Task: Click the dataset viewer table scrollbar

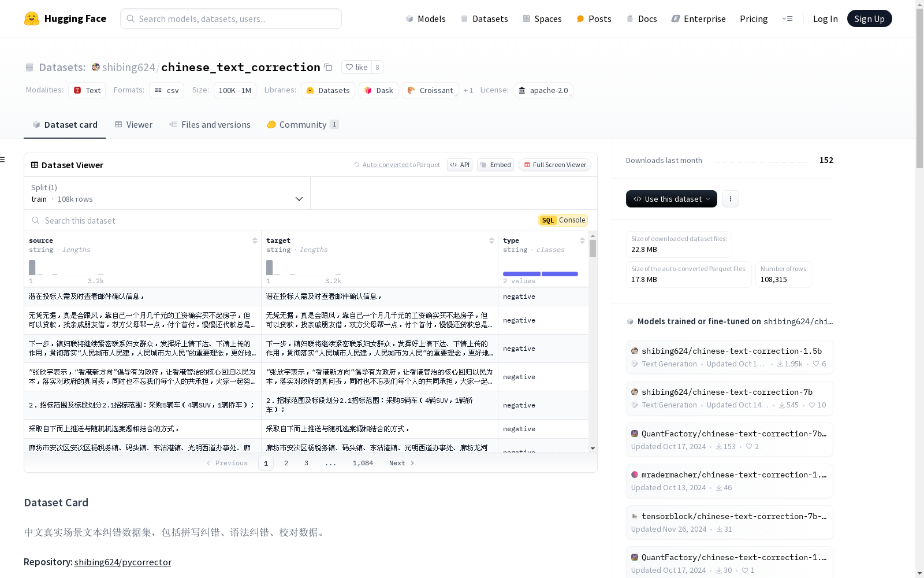Action: point(593,249)
